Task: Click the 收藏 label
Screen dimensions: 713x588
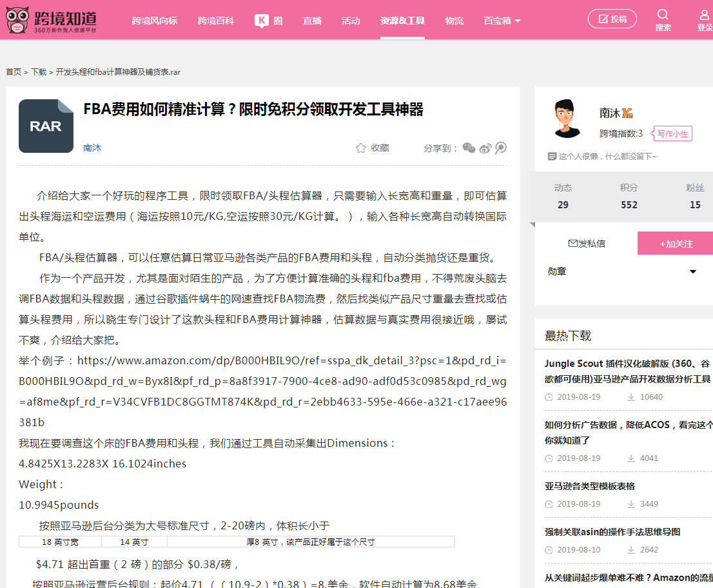Action: (380, 148)
